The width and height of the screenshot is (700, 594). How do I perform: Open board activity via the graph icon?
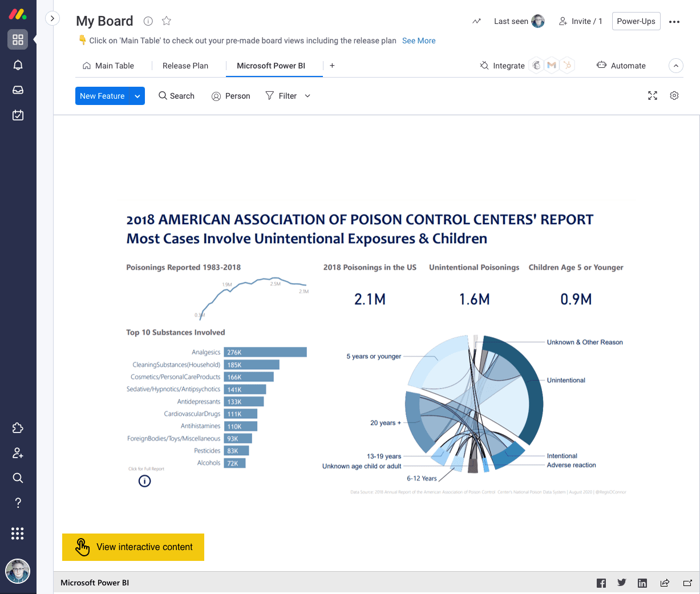click(476, 21)
